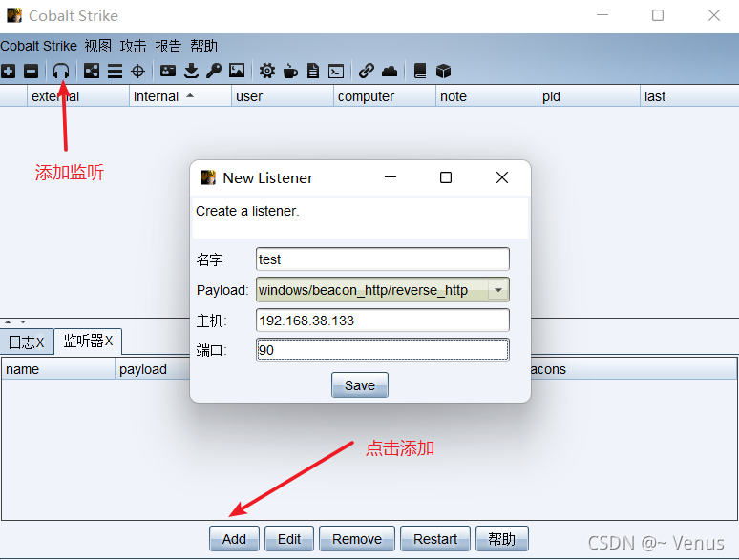Sort by the last column header

tap(689, 96)
